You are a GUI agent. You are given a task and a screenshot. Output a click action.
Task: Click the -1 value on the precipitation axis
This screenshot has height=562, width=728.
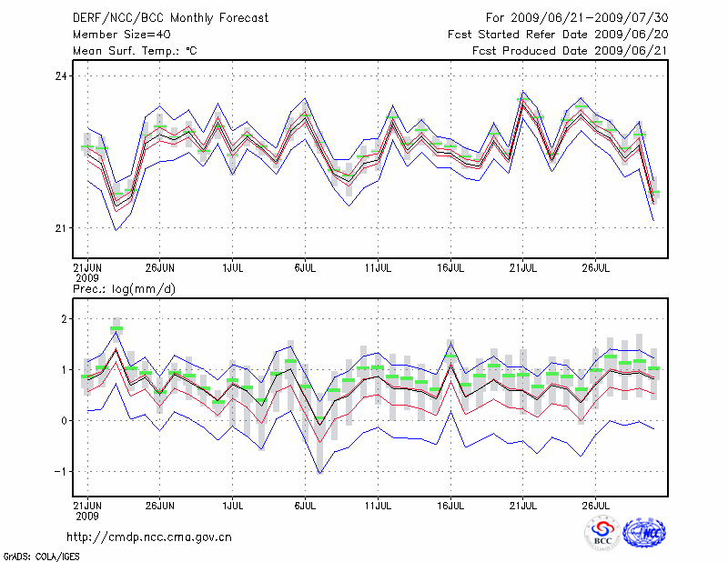click(61, 472)
